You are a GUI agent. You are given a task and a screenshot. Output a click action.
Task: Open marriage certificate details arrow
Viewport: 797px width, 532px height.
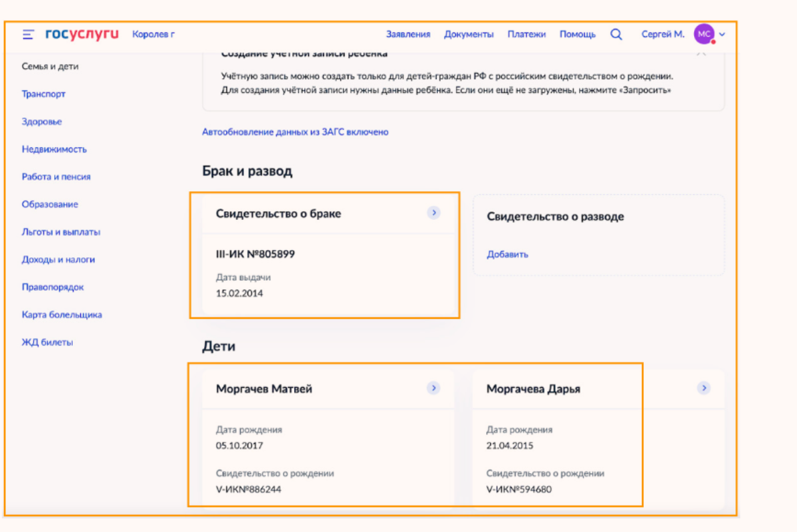[x=434, y=213]
